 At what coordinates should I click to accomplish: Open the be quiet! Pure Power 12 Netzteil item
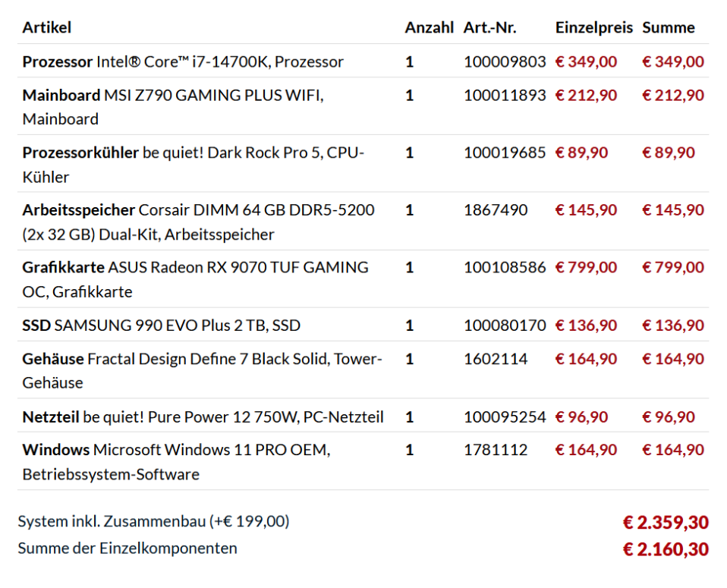pyautogui.click(x=203, y=417)
